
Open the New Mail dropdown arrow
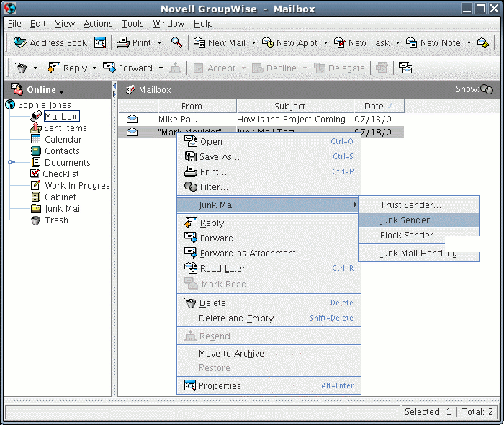click(x=253, y=43)
